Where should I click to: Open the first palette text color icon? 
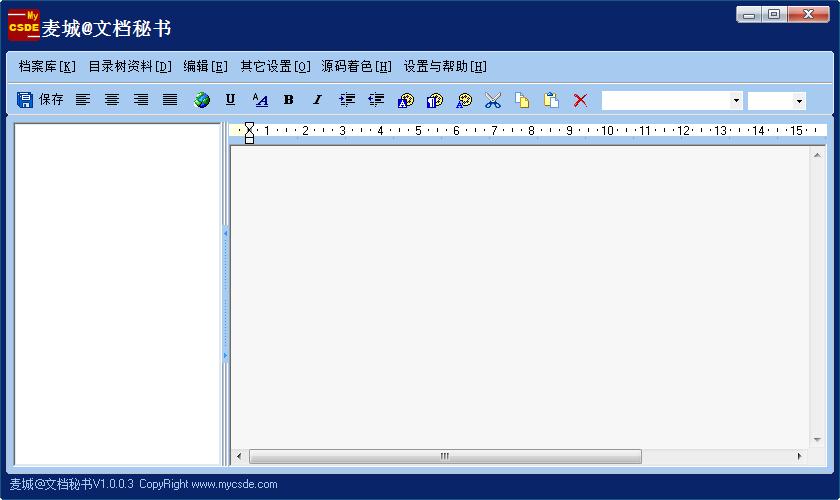coord(406,100)
